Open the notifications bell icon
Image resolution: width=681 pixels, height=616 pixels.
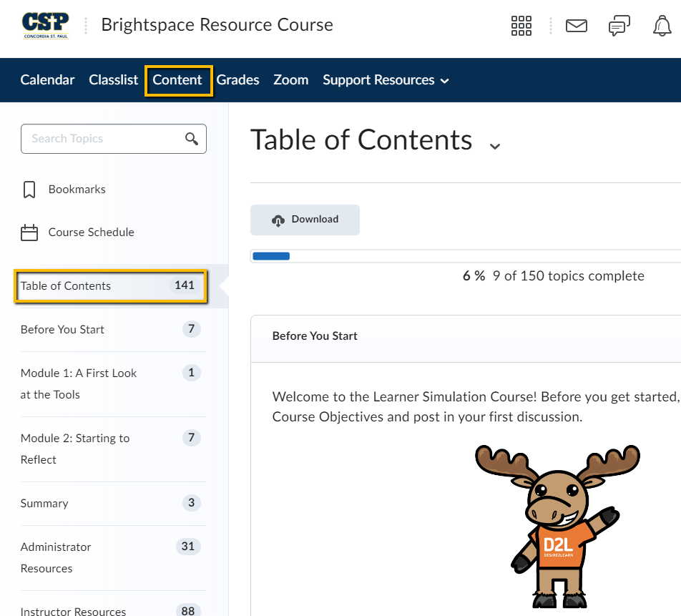point(662,26)
